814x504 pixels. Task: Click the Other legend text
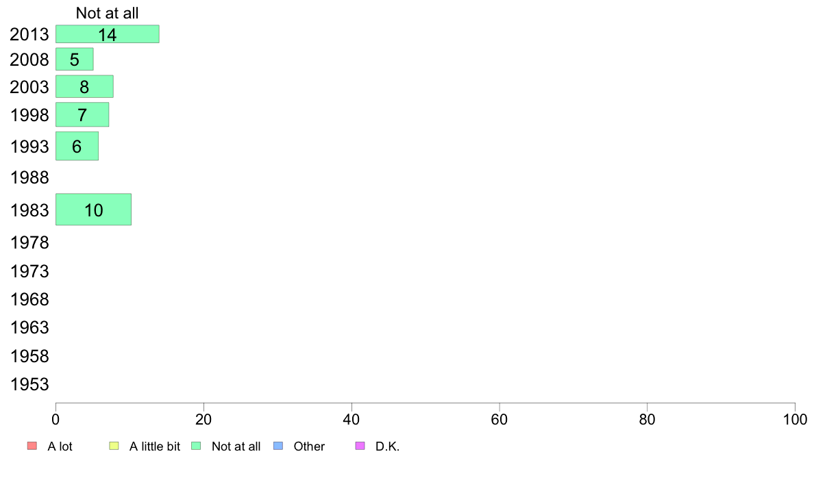(309, 446)
